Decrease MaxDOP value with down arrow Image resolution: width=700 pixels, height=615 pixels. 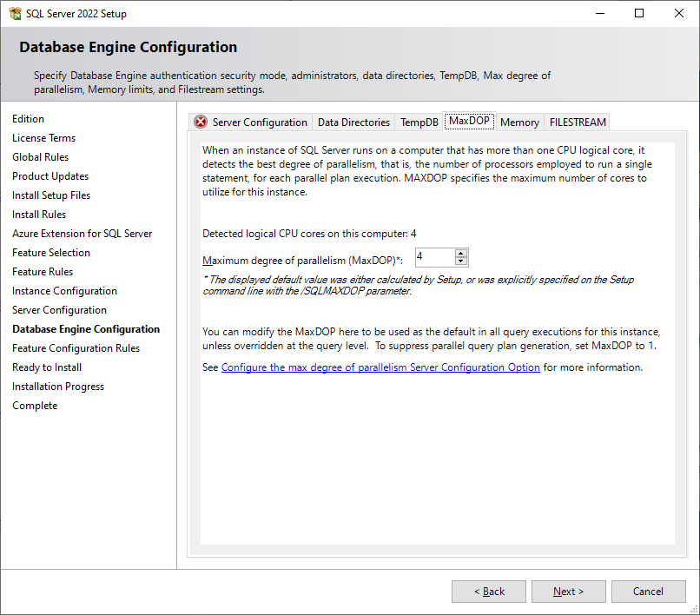coord(461,261)
